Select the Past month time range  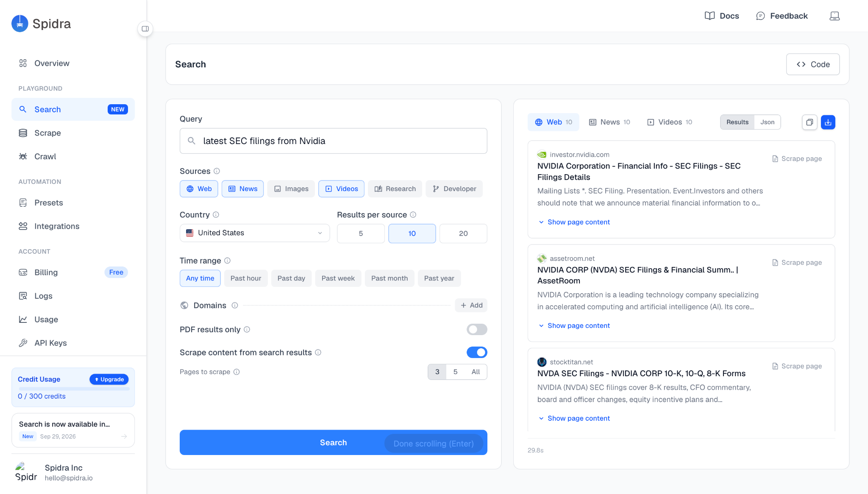click(389, 278)
